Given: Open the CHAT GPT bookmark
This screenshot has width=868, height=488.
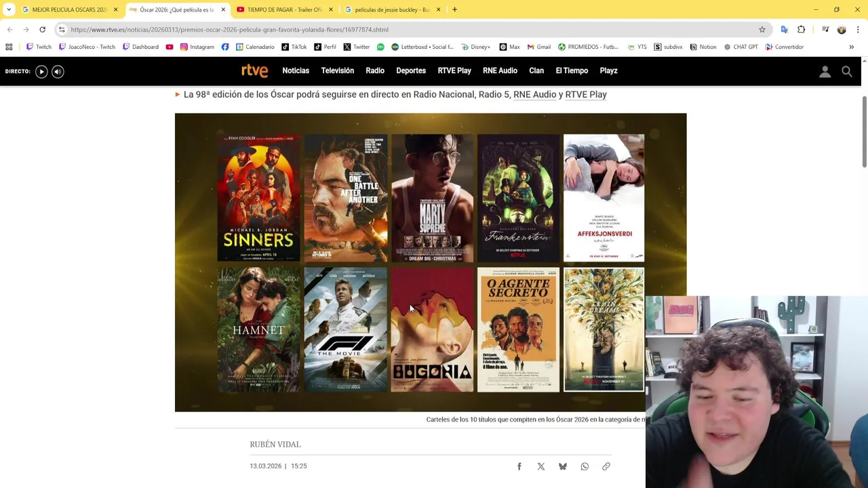Looking at the screenshot, I should tap(741, 47).
